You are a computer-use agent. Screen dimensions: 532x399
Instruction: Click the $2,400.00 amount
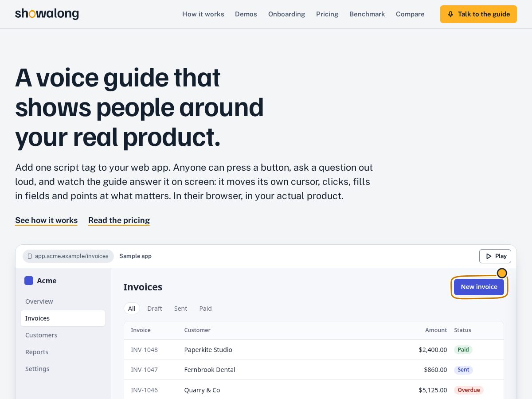coord(433,350)
